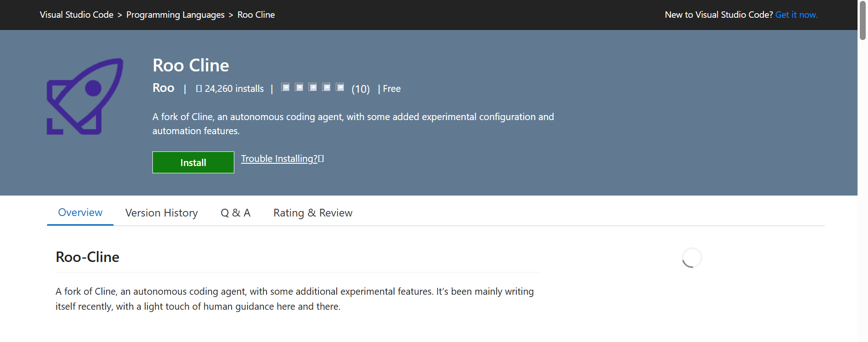Image resolution: width=868 pixels, height=342 pixels.
Task: Click the Get it now link
Action: [796, 15]
